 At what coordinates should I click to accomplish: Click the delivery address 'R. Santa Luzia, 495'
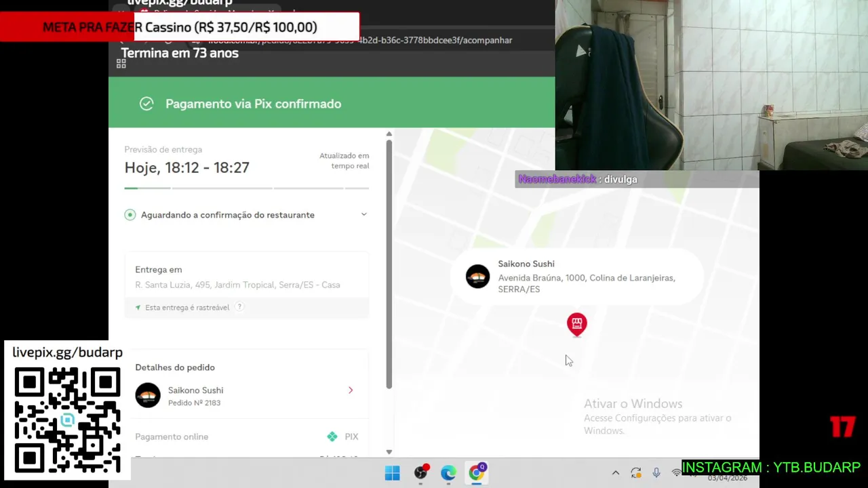coord(237,285)
